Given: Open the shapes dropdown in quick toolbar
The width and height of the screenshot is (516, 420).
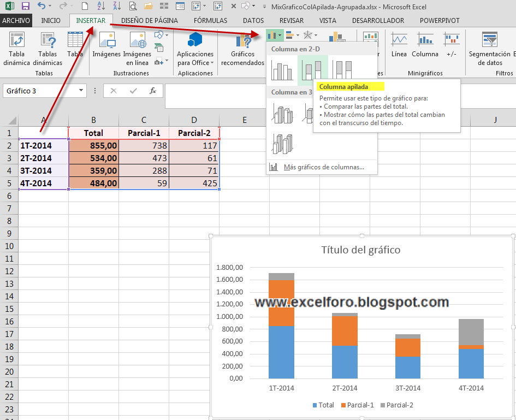Looking at the screenshot, I should [253, 6].
